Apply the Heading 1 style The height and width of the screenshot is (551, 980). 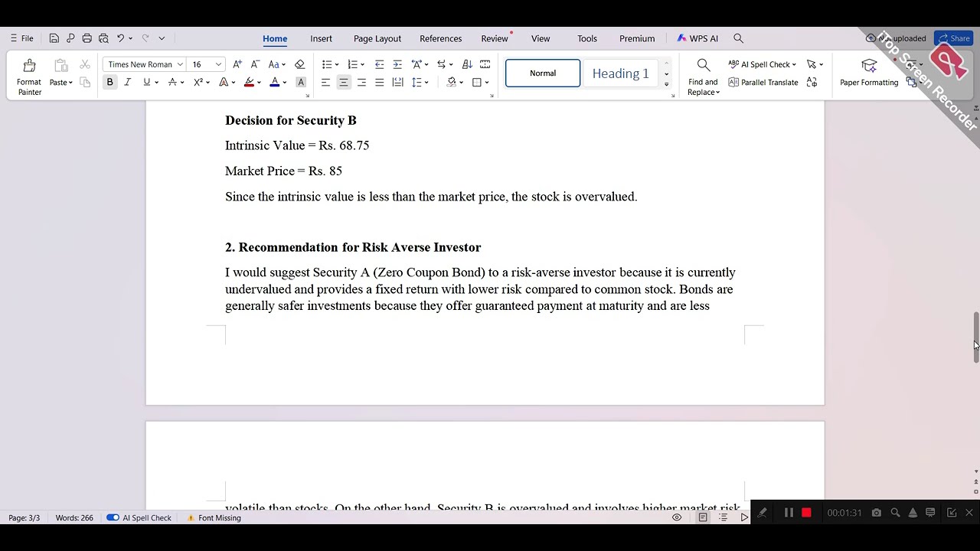click(620, 73)
